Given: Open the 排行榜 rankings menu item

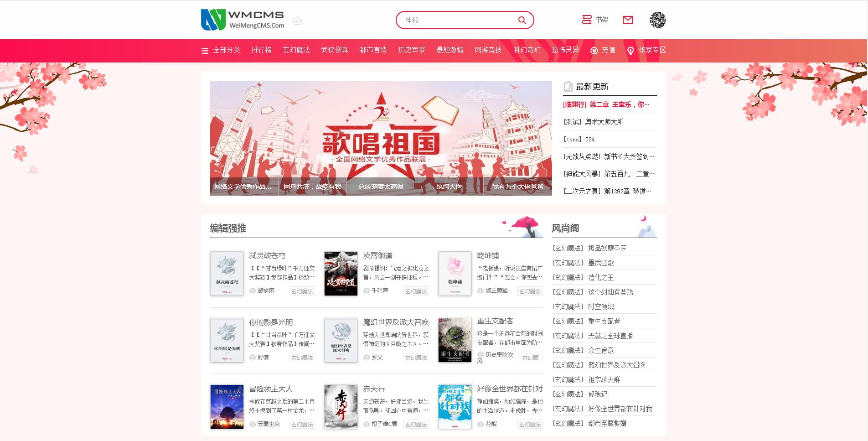Looking at the screenshot, I should click(261, 50).
